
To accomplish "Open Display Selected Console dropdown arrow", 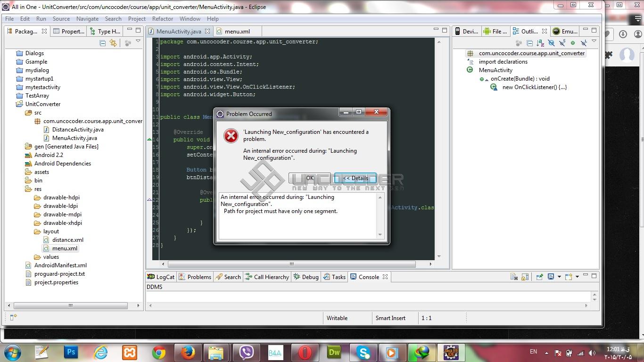I will pyautogui.click(x=559, y=277).
